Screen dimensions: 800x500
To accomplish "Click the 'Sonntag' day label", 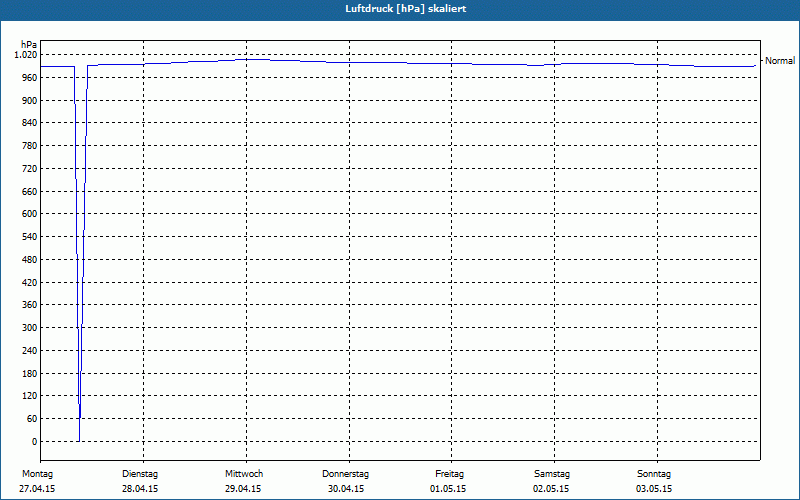I will click(654, 474).
